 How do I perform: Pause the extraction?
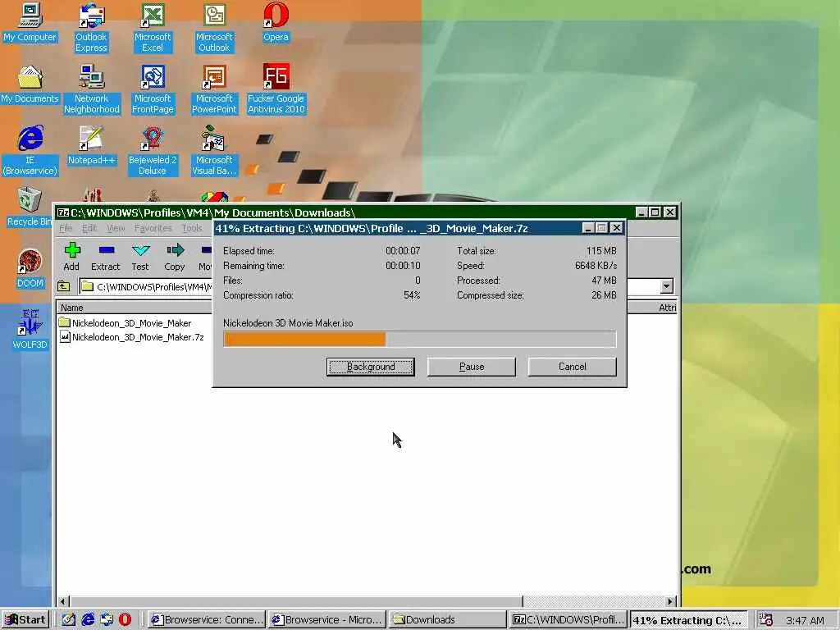point(472,367)
